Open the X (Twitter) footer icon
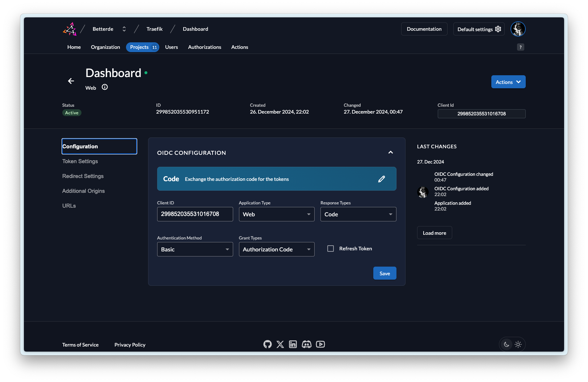The width and height of the screenshot is (588, 382). point(280,344)
